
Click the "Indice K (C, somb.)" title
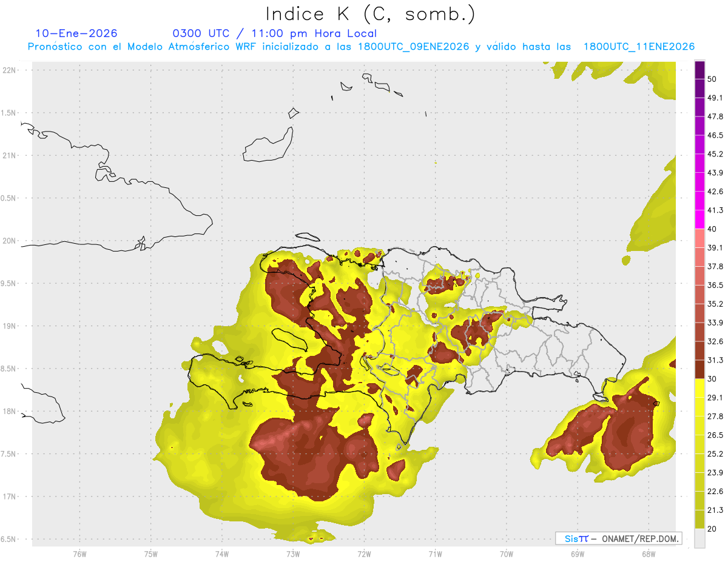[x=371, y=14]
